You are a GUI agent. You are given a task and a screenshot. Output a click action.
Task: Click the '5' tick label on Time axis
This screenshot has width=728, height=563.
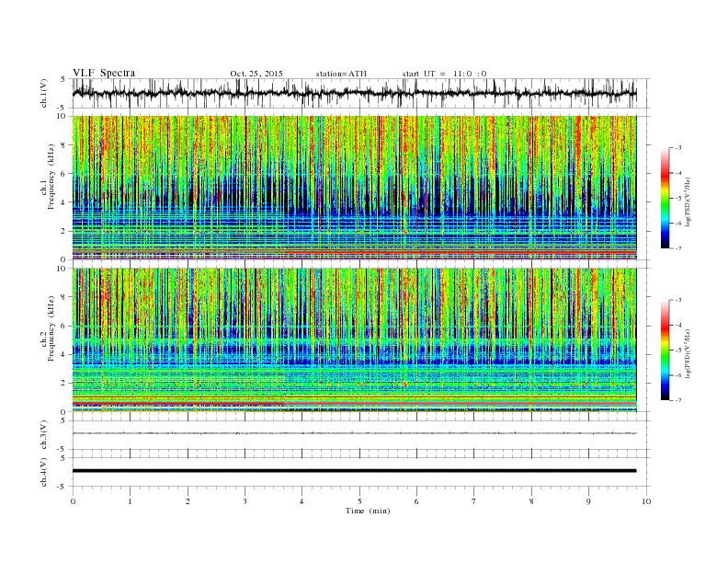point(359,501)
